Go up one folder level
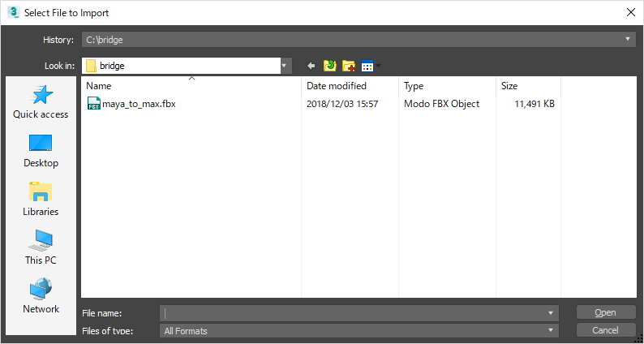 click(x=330, y=66)
